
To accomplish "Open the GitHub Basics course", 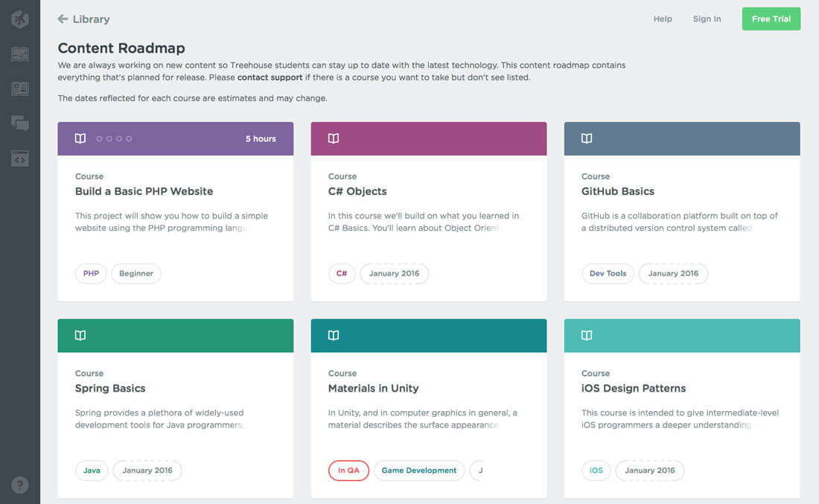I will coord(617,191).
